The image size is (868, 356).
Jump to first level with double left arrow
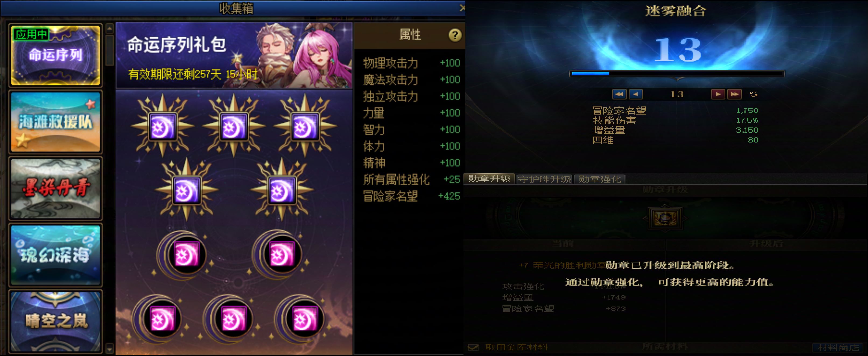[x=619, y=94]
